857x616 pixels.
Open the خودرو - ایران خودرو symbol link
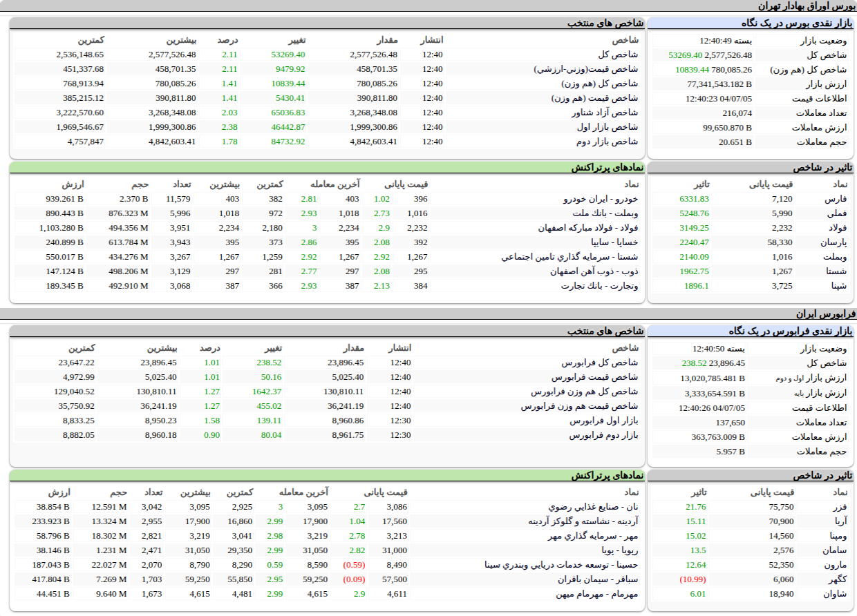pos(601,199)
